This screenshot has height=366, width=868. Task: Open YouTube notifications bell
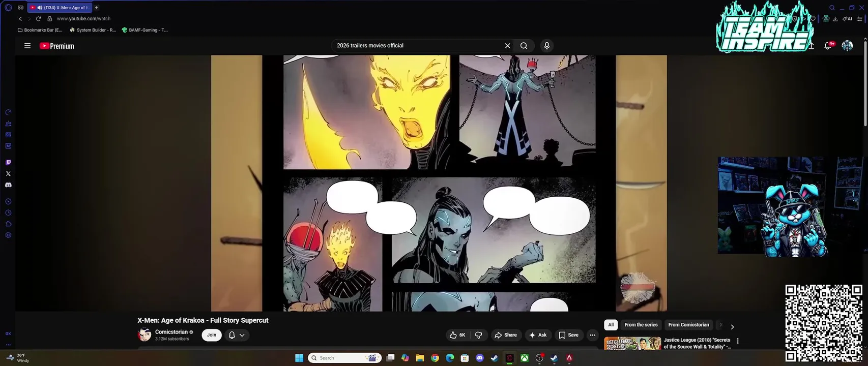click(x=828, y=46)
